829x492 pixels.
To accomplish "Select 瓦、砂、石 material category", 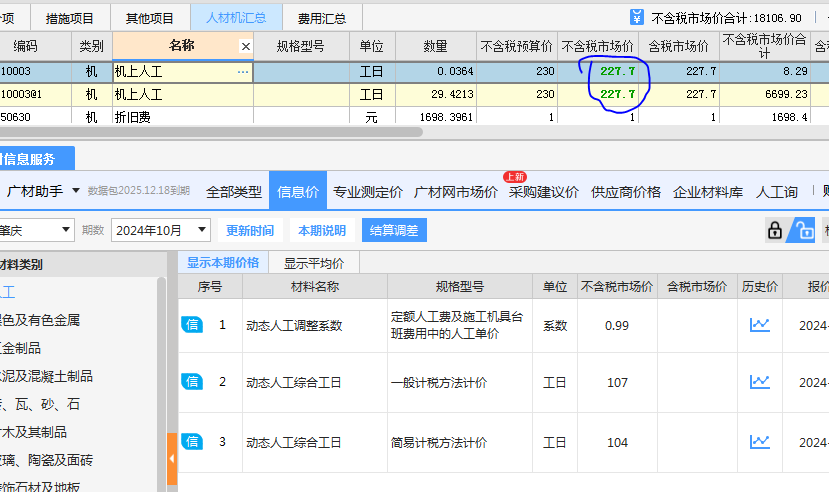I will coord(40,404).
